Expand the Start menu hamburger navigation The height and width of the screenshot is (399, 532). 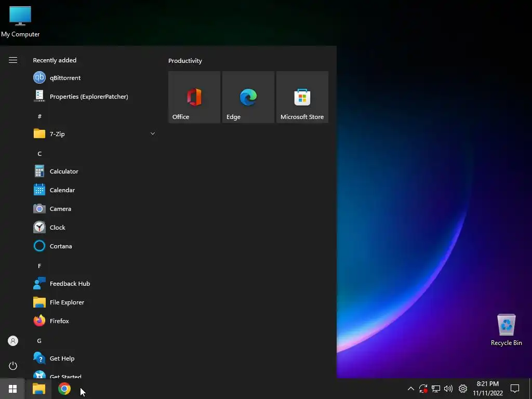click(x=13, y=60)
